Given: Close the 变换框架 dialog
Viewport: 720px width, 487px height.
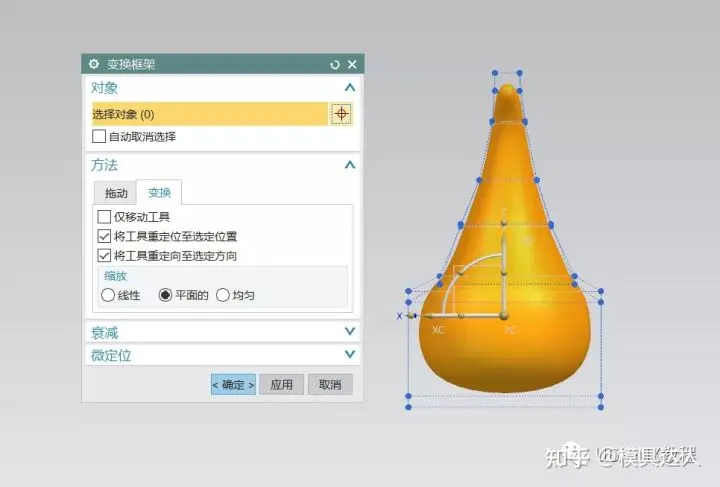Looking at the screenshot, I should 352,64.
